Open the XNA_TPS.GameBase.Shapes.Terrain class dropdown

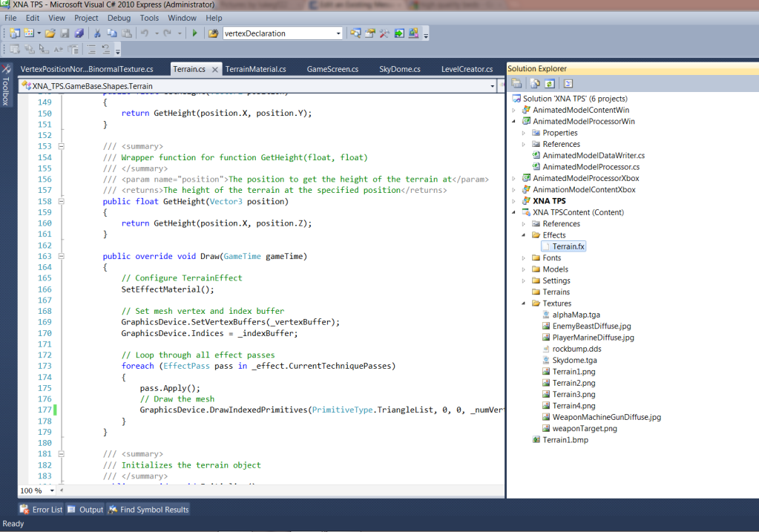point(492,86)
